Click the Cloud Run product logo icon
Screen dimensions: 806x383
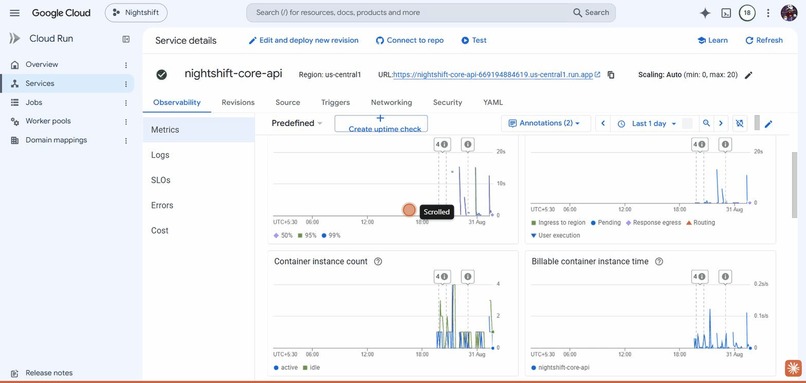coord(15,39)
